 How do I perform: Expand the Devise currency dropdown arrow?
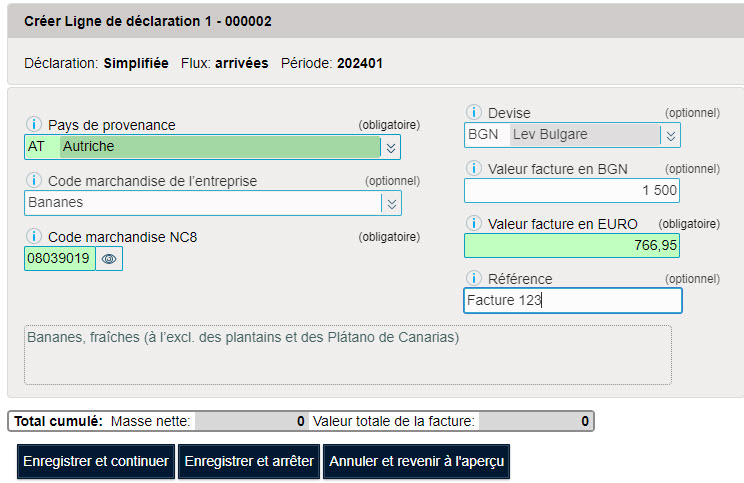click(x=670, y=136)
